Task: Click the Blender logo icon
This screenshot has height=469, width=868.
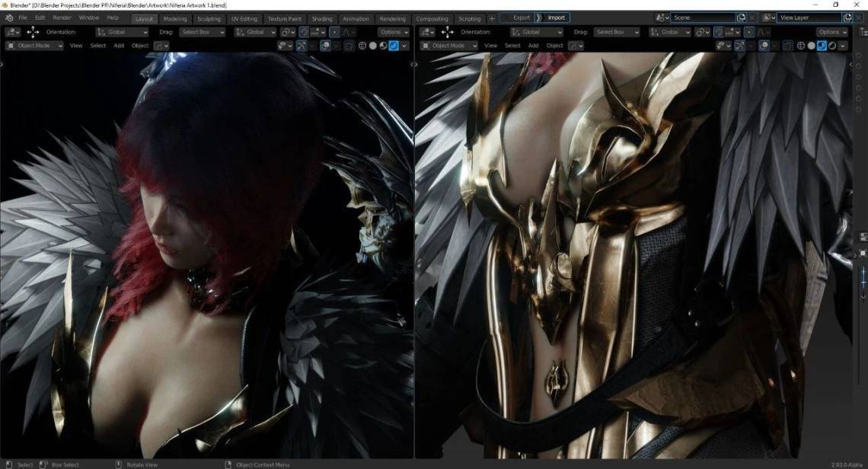Action: coord(9,18)
